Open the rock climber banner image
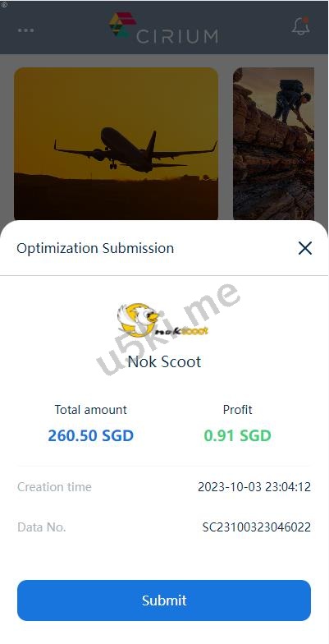 click(274, 145)
